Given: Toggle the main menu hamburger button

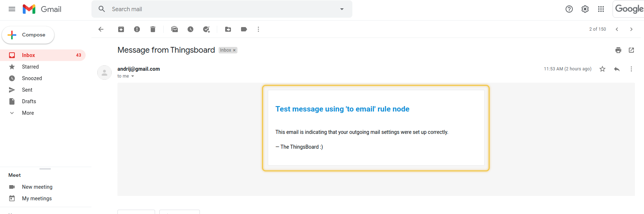Looking at the screenshot, I should tap(12, 9).
